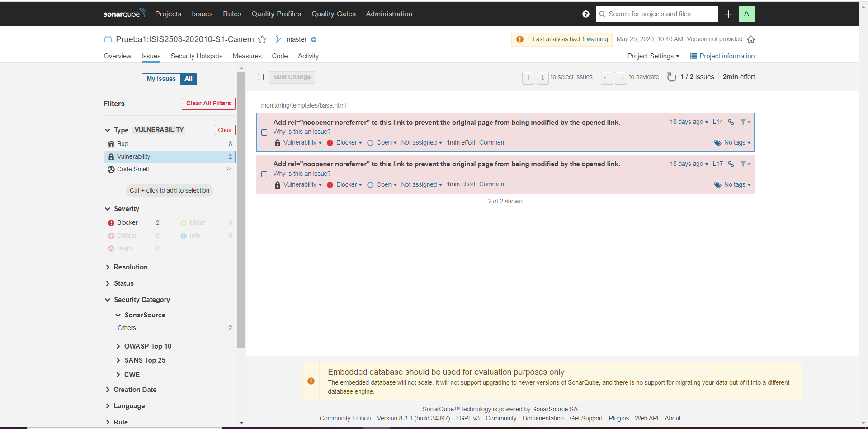868x429 pixels.
Task: Go to the Measures tab
Action: tap(247, 56)
